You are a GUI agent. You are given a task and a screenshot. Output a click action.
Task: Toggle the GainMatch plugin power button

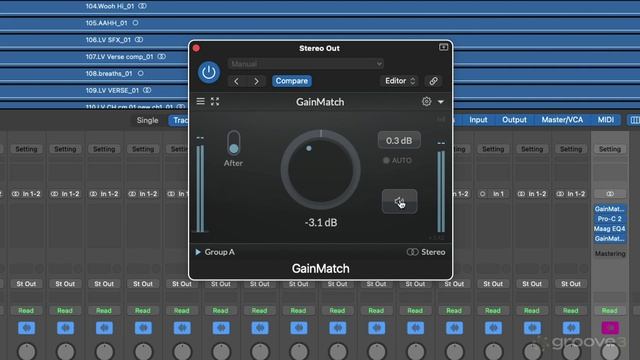coord(209,73)
